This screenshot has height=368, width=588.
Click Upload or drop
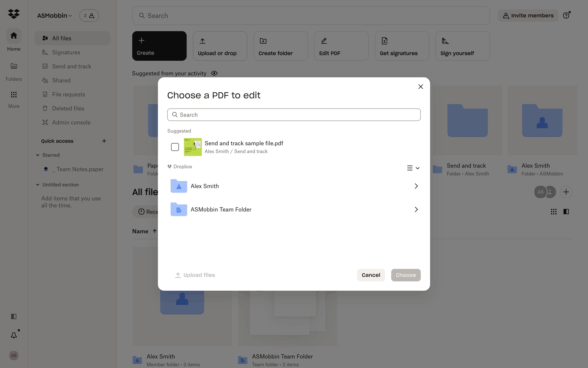pyautogui.click(x=220, y=46)
